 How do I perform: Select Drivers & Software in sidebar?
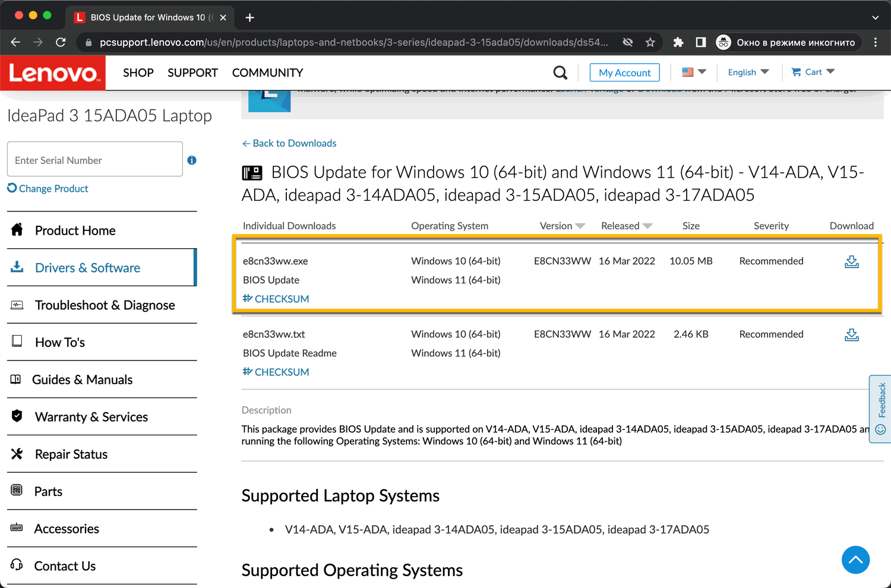tap(87, 268)
